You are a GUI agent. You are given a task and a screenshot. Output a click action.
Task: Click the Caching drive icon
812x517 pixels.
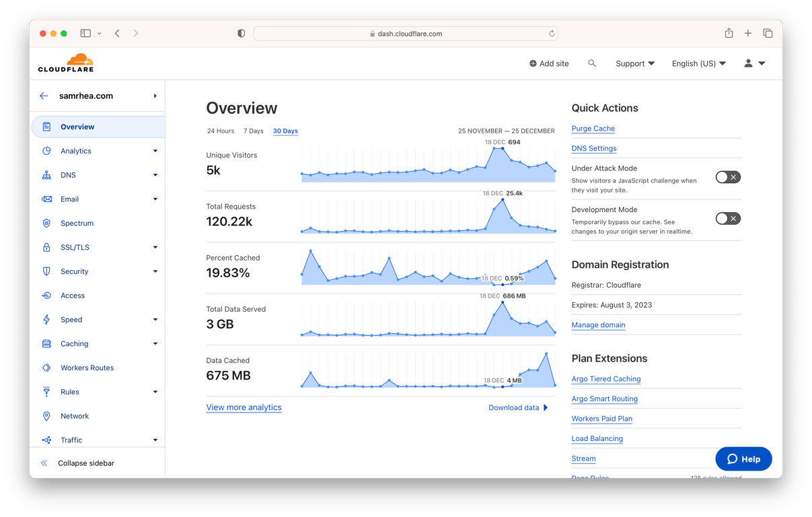[46, 343]
